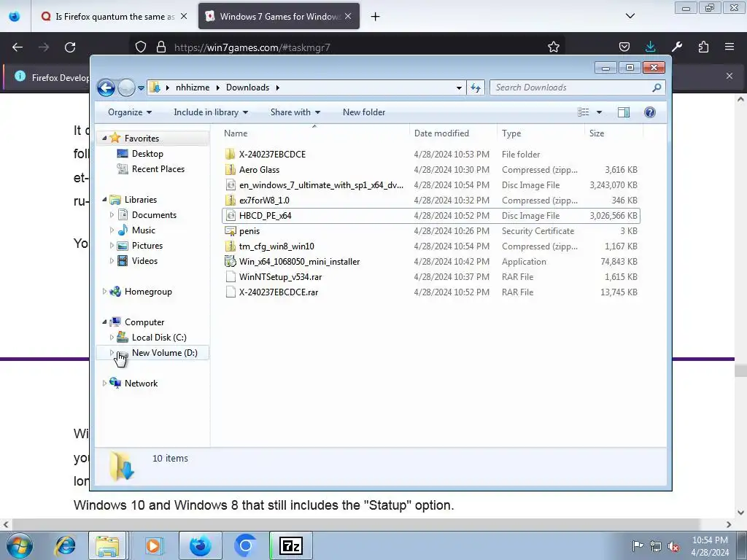Select X-240237EBCDCE.rar file
The image size is (747, 560).
278,292
